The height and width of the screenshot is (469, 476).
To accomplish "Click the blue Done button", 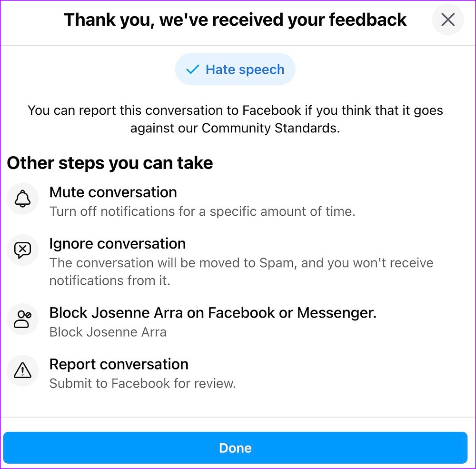I will point(235,448).
